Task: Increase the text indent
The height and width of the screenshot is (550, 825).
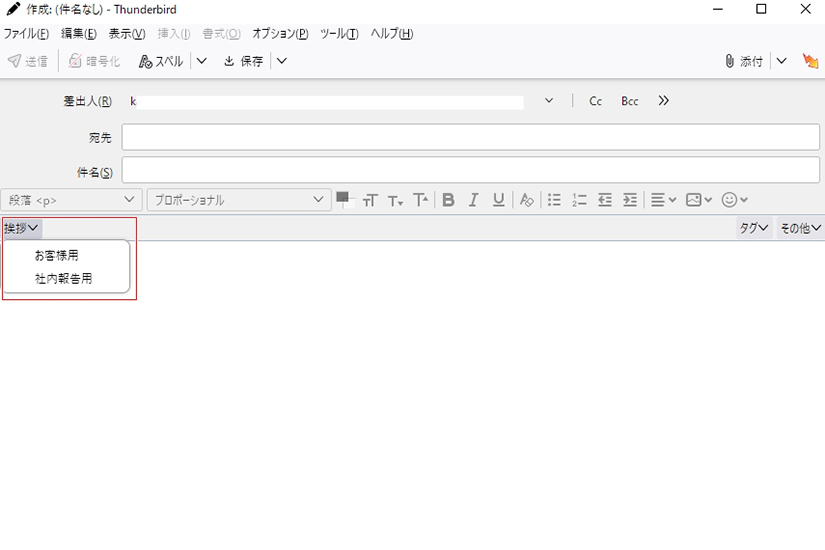Action: coord(630,200)
